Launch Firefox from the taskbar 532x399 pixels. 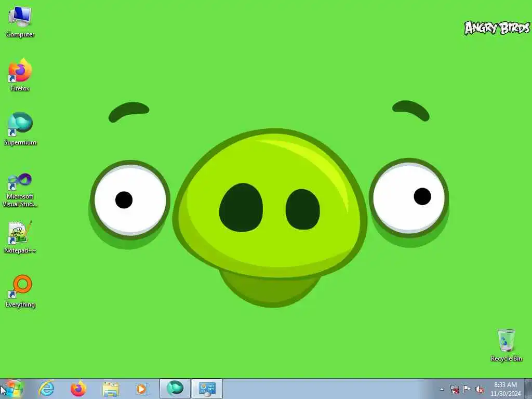click(78, 389)
